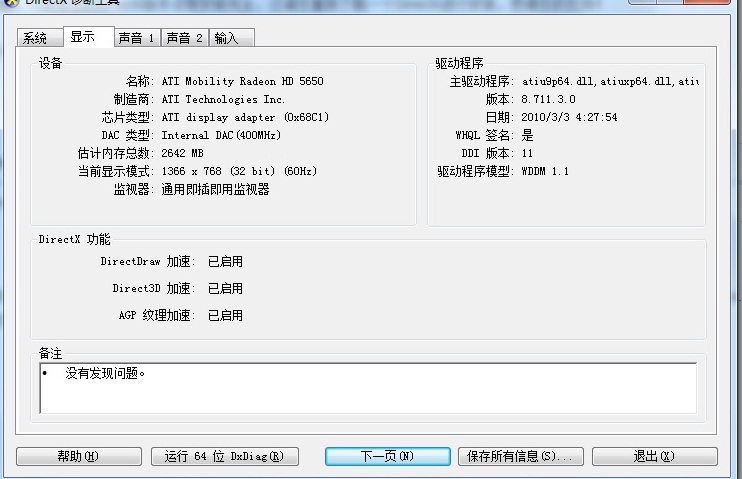Click the 名称 label in device group
742x479 pixels.
click(x=140, y=81)
